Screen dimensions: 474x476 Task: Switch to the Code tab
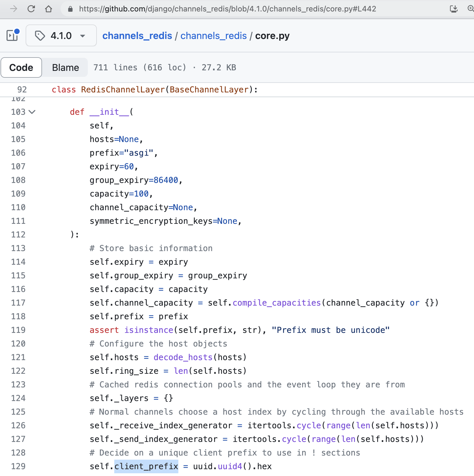click(21, 68)
